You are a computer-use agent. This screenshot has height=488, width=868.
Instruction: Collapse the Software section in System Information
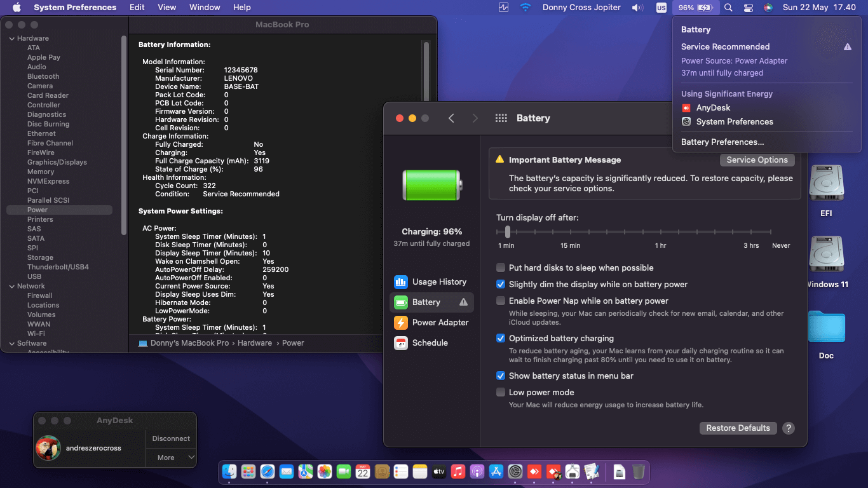click(x=11, y=344)
